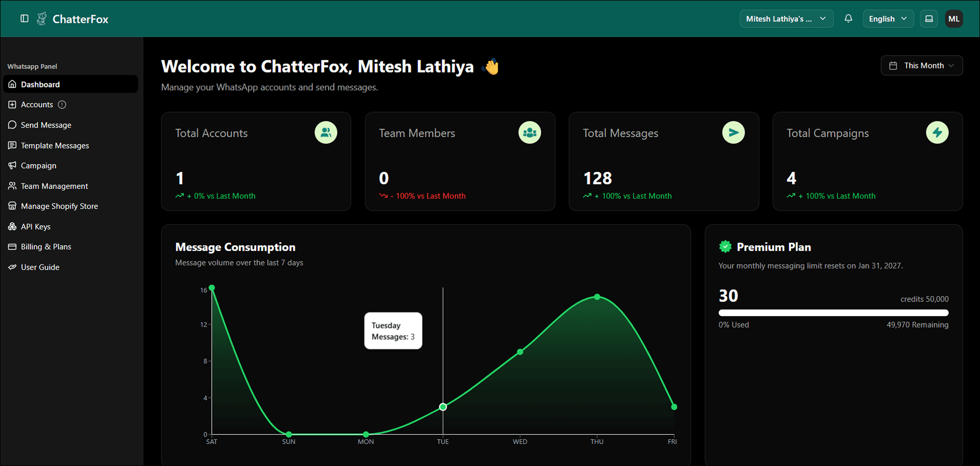
Task: Click the Accounts plus-square icon
Action: pos(12,104)
